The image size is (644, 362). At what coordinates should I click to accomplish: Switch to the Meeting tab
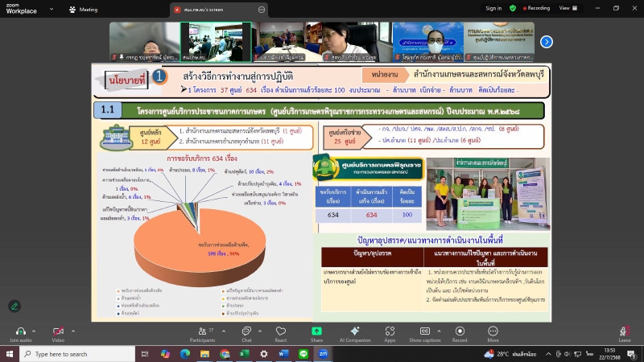pyautogui.click(x=85, y=9)
